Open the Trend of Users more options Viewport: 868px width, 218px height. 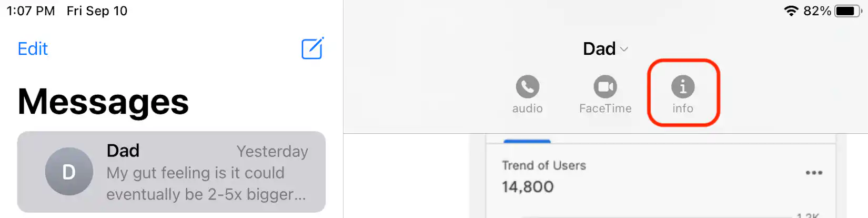(x=813, y=173)
